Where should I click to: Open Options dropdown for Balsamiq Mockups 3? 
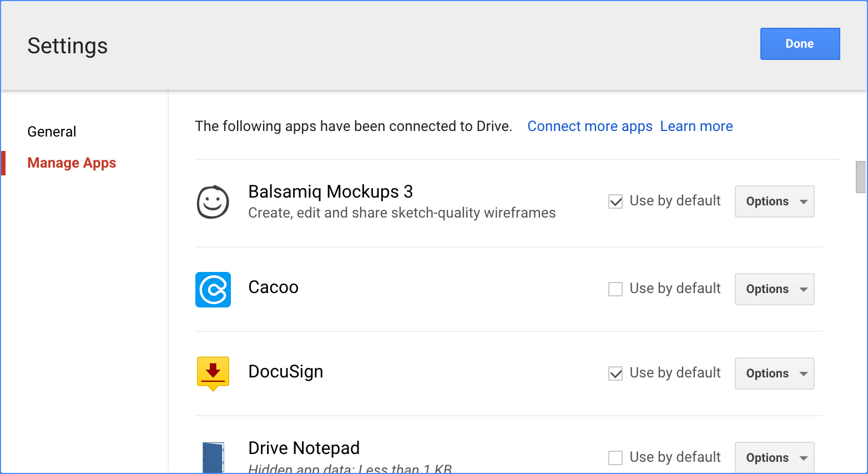pyautogui.click(x=775, y=201)
